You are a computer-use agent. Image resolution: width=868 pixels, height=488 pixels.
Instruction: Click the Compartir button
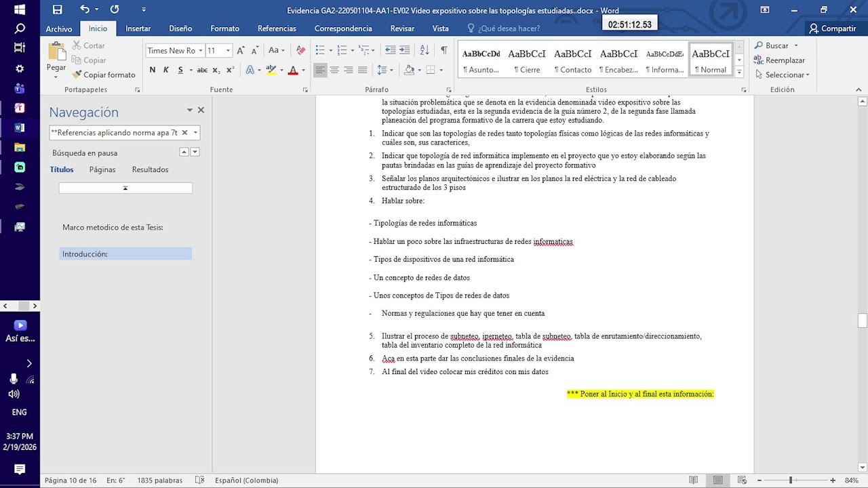[x=832, y=28]
